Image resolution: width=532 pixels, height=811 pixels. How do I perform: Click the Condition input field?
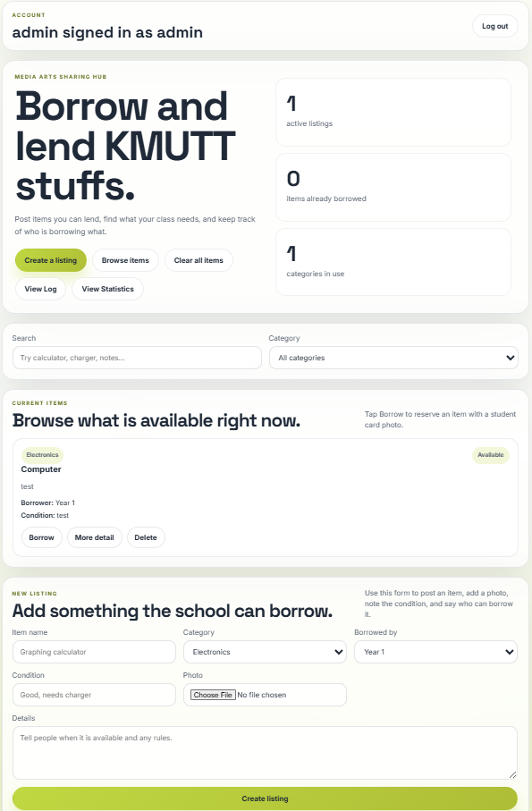[x=94, y=695]
